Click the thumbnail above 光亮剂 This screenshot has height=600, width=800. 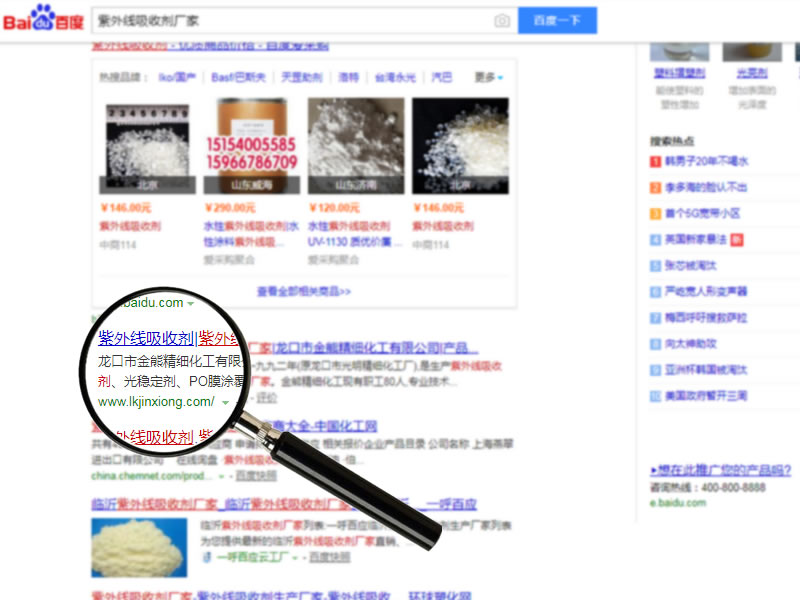pyautogui.click(x=752, y=52)
